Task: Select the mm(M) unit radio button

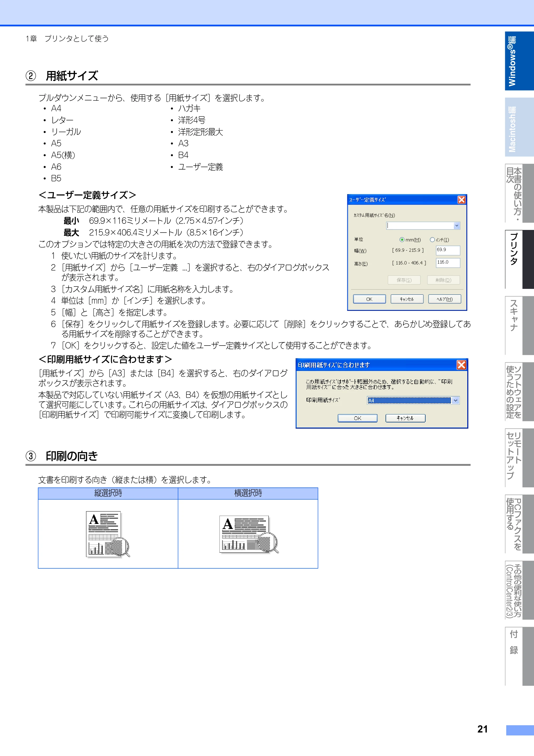Action: [402, 240]
